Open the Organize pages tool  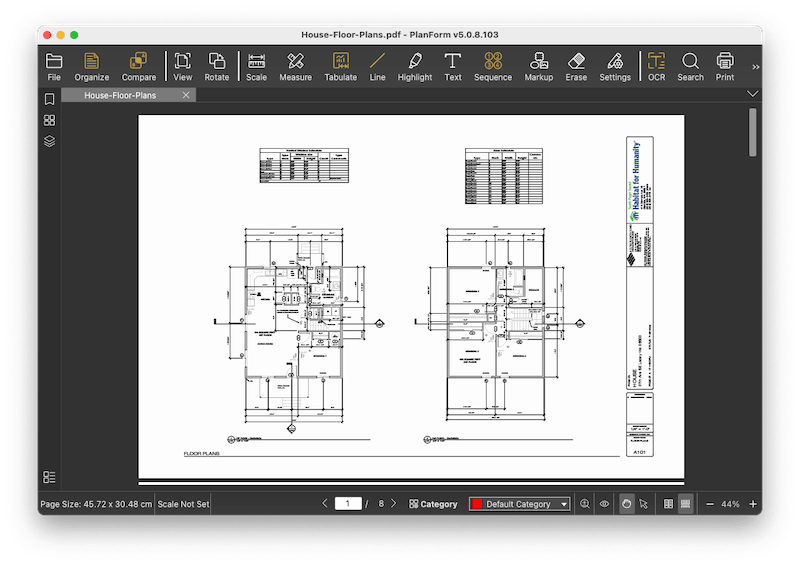point(92,67)
